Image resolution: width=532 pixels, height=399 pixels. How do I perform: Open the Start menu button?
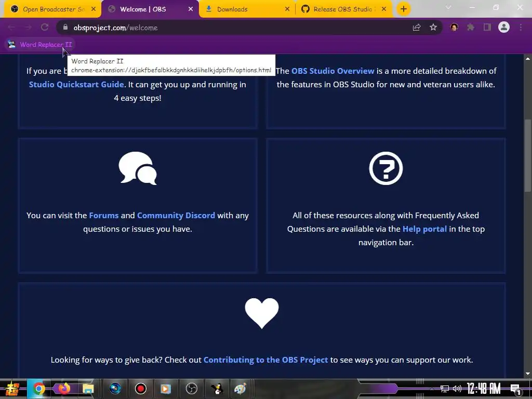12,389
